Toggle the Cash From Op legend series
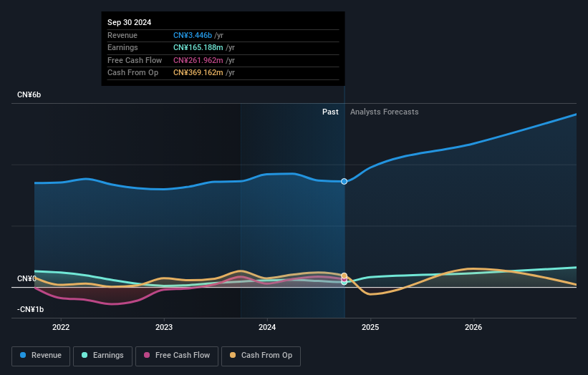This screenshot has height=375, width=588. click(x=261, y=356)
